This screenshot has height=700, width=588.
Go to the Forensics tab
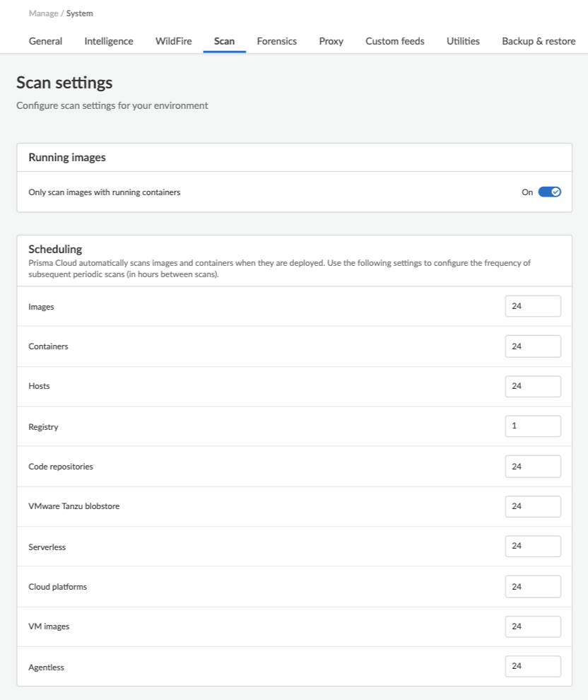pos(276,41)
